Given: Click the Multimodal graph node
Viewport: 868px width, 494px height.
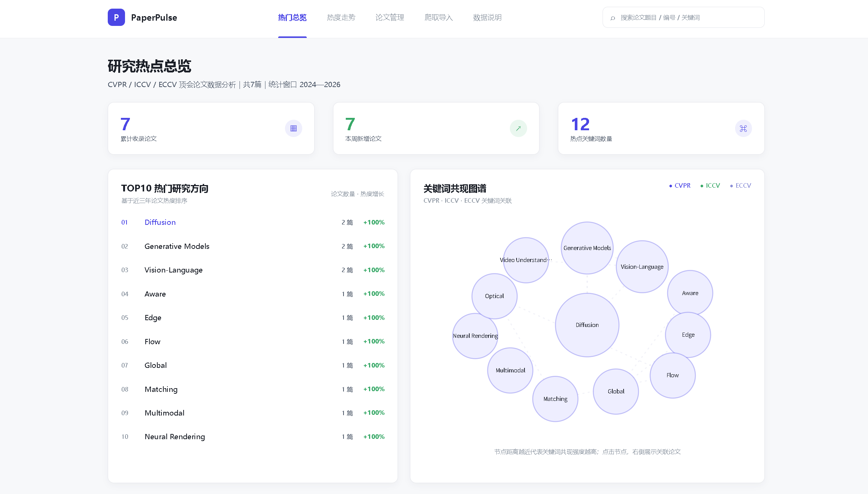Looking at the screenshot, I should pos(510,370).
